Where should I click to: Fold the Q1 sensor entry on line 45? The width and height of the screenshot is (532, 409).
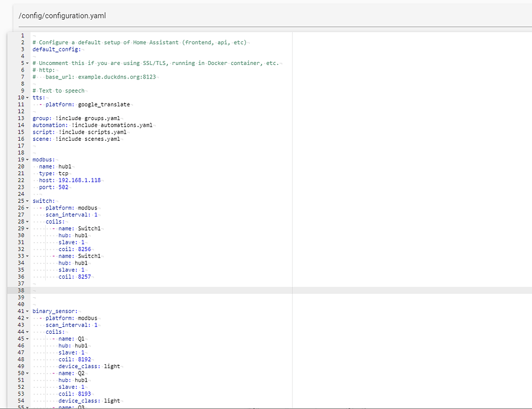pyautogui.click(x=27, y=339)
